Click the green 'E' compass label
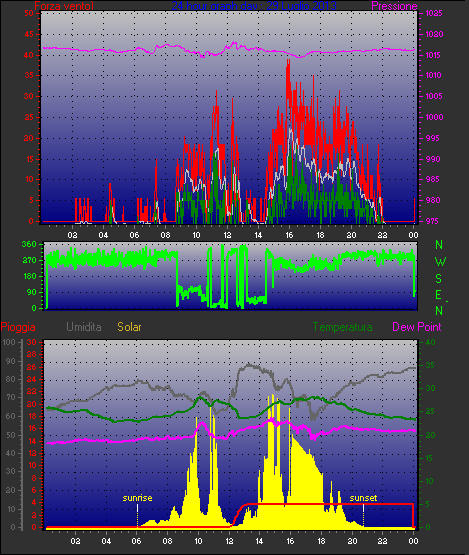Image resolution: width=469 pixels, height=555 pixels. [438, 294]
